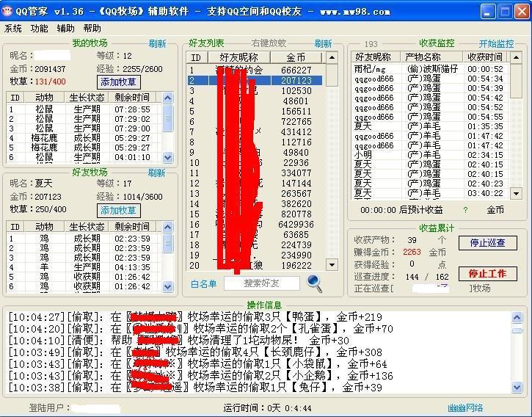Click the 赚得金币 value 2263
This screenshot has width=532, height=417.
[412, 252]
